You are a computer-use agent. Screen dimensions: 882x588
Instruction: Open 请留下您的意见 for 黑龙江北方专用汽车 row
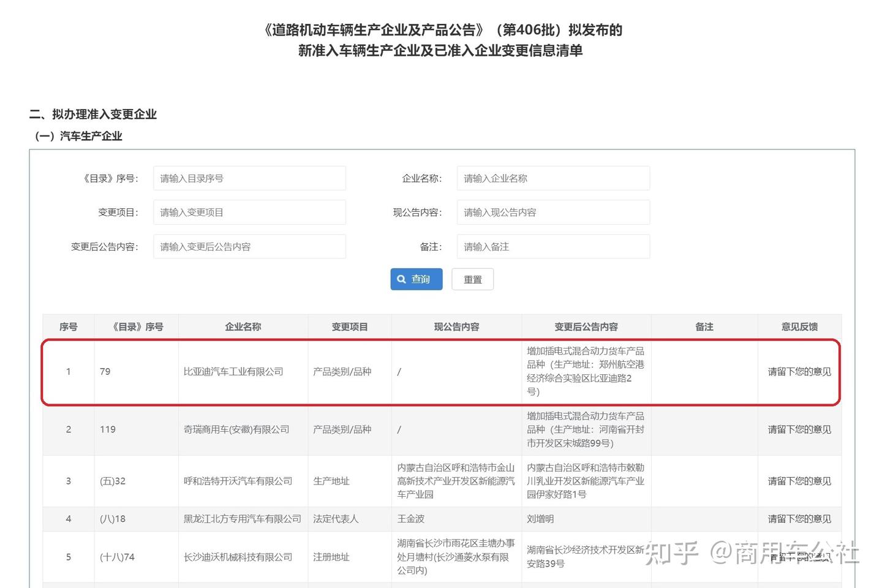click(799, 519)
